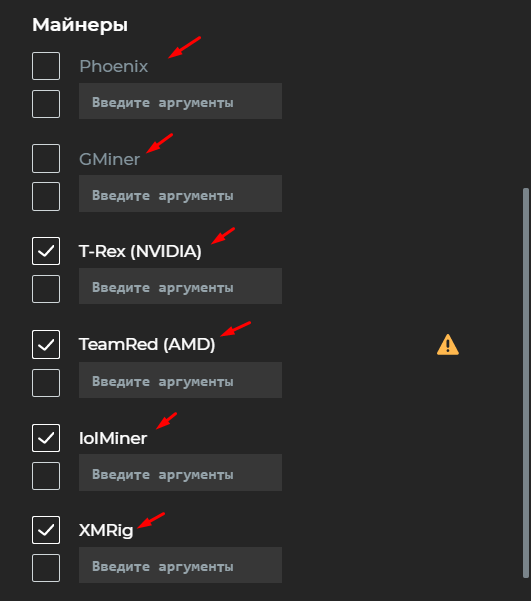
Task: Click the vertical scrollbar on the right
Action: point(526,383)
